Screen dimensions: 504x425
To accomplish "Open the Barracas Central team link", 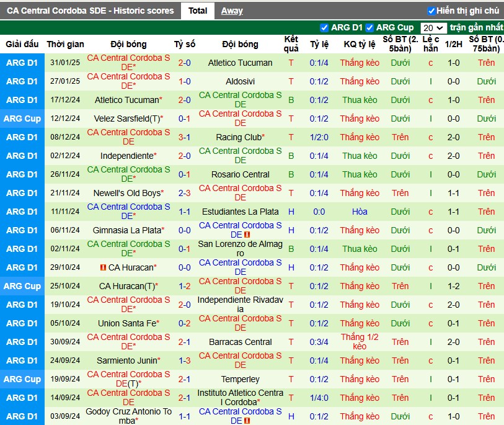I will coord(240,342).
